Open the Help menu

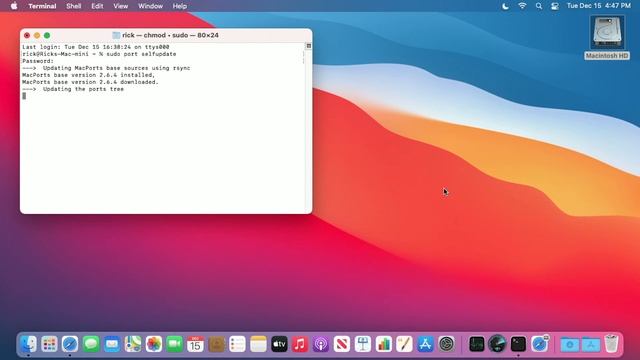coord(180,6)
